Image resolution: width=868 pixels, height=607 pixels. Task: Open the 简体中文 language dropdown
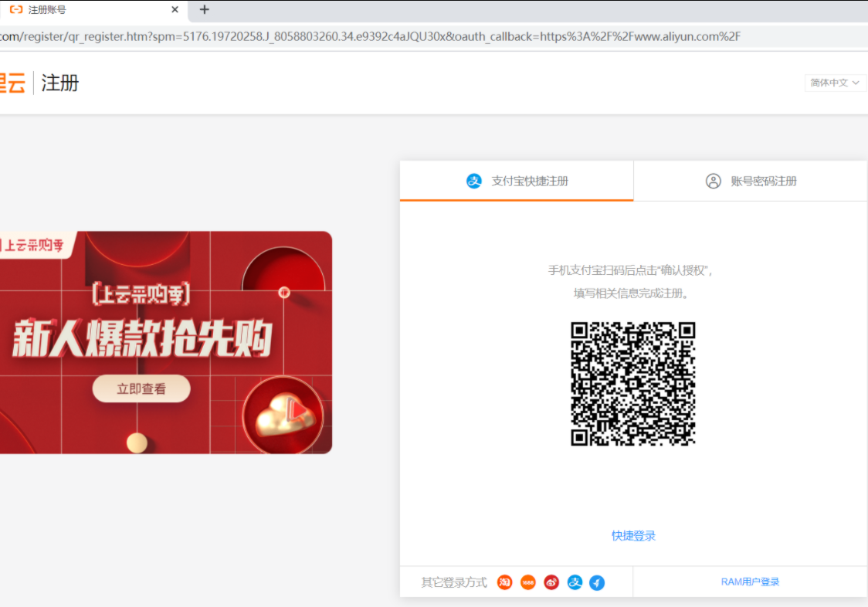coord(835,83)
